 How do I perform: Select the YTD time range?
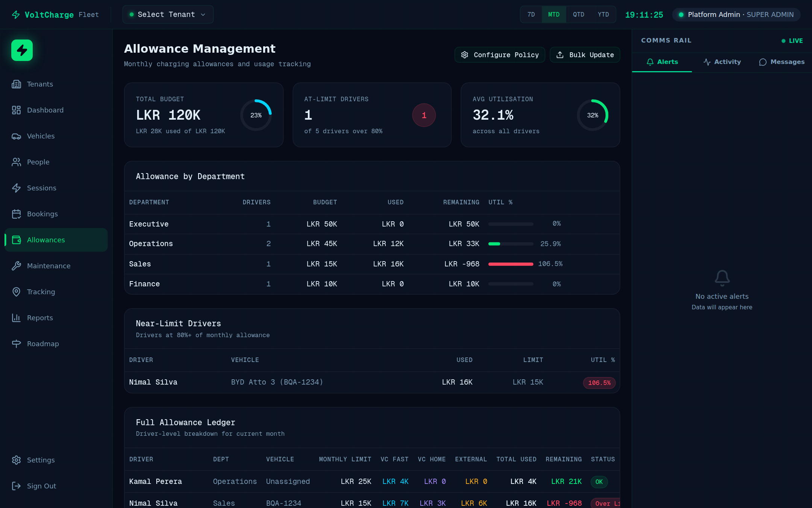(x=603, y=15)
